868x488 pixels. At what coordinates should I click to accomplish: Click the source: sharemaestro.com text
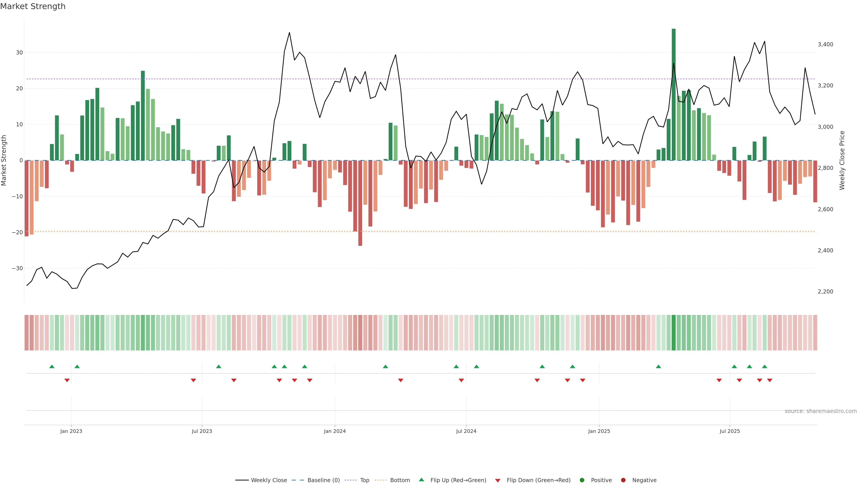pyautogui.click(x=821, y=411)
